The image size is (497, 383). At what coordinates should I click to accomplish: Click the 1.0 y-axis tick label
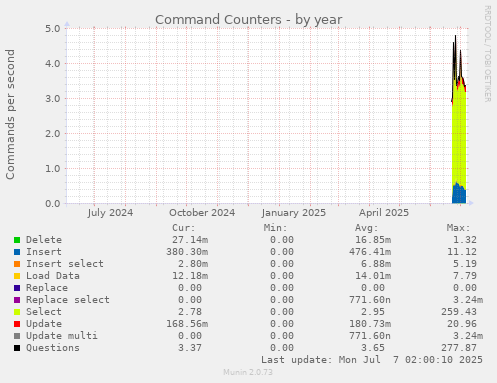click(53, 168)
